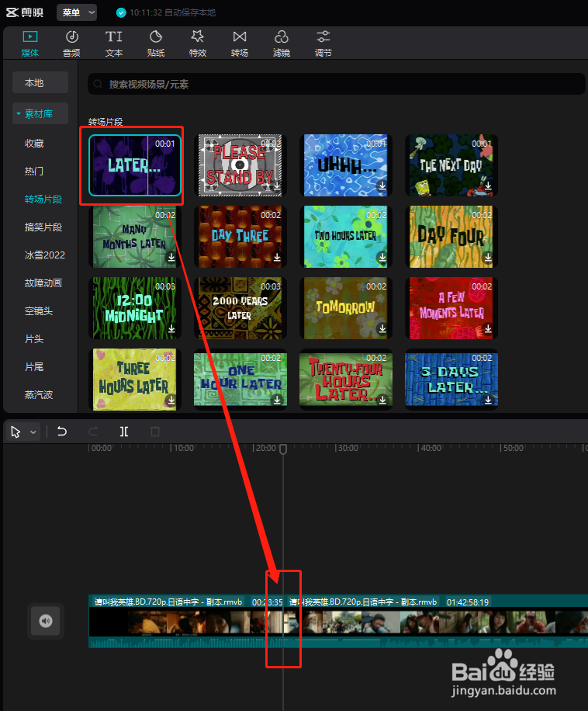This screenshot has width=588, height=711.
Task: Download 3 DAYS LATER clip
Action: [x=488, y=400]
